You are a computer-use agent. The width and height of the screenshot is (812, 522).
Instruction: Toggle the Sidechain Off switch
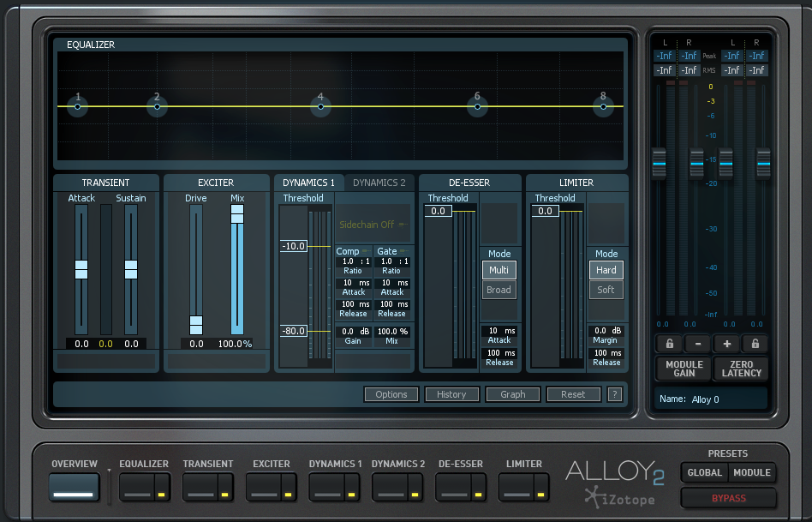coord(373,225)
